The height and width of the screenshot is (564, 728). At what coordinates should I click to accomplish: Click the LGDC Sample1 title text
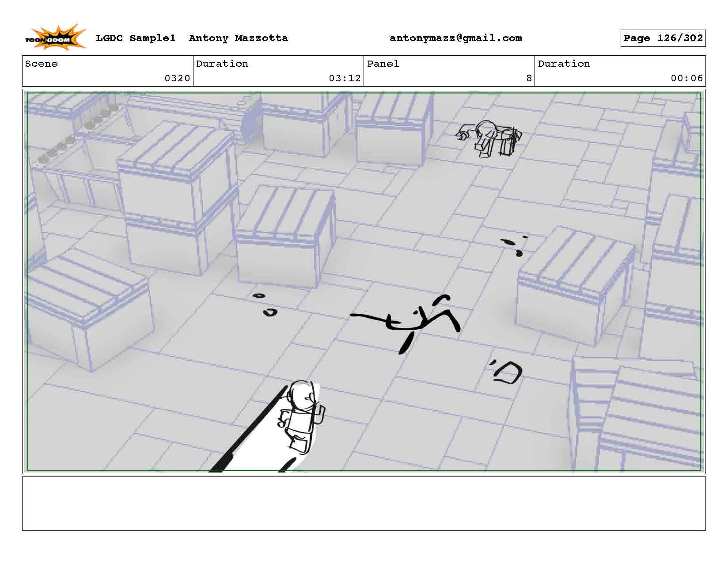tap(136, 38)
